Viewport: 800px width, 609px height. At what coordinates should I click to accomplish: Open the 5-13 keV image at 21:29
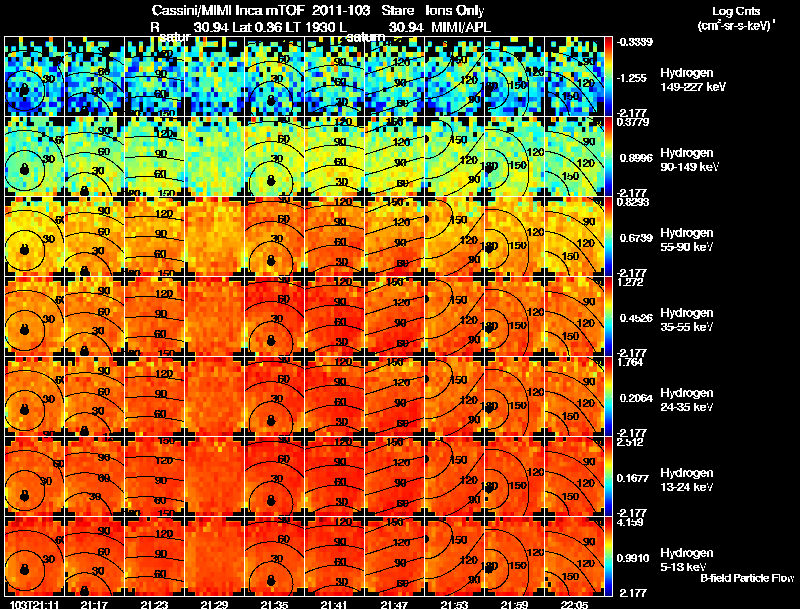point(214,557)
